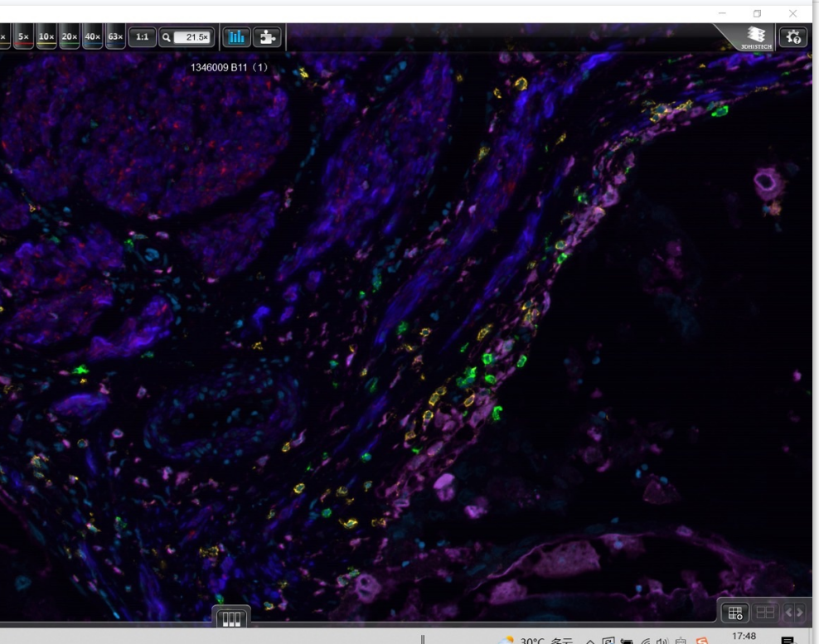819x644 pixels.
Task: Set magnification to 5x objective
Action: [x=23, y=37]
